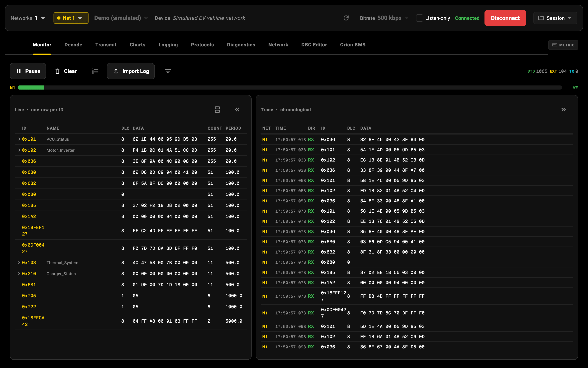
Task: Click the Connected status text
Action: click(x=467, y=18)
